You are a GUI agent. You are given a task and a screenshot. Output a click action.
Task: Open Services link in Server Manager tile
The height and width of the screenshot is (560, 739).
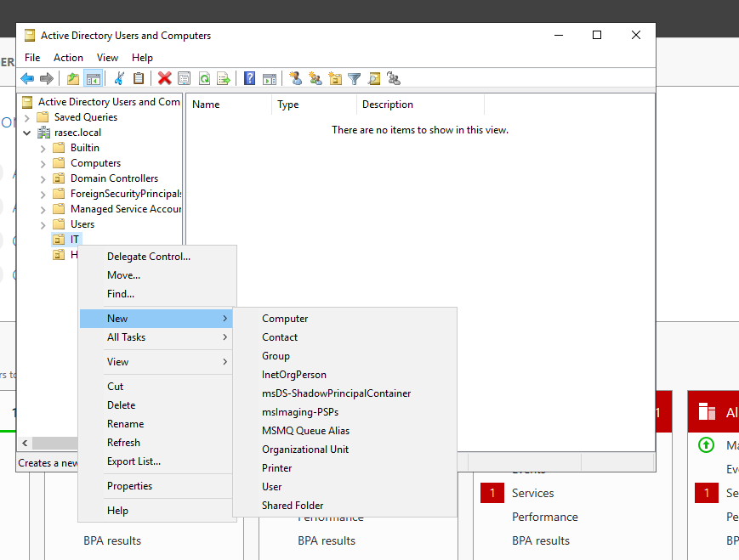tap(532, 493)
